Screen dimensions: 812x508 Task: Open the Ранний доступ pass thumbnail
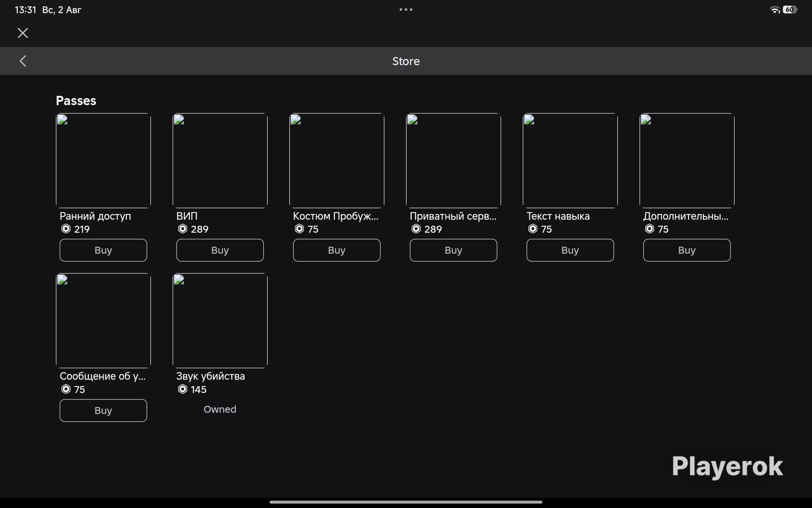pyautogui.click(x=103, y=161)
